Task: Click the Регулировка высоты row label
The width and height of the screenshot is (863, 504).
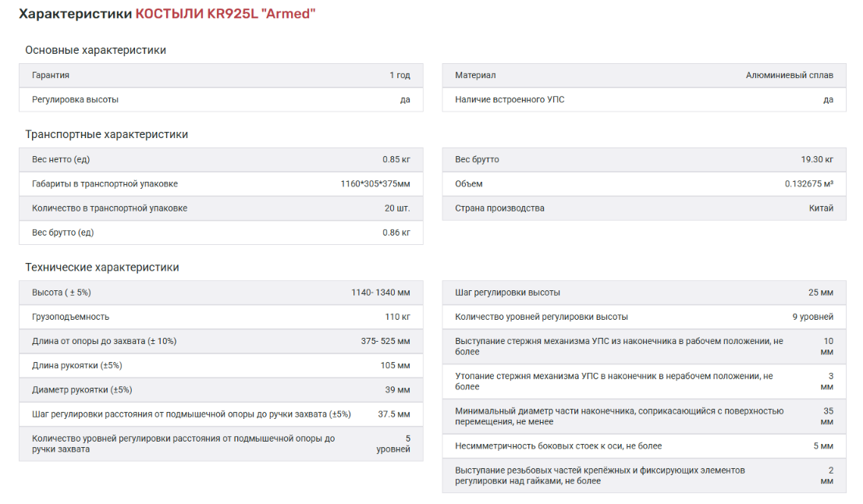Action: tap(75, 100)
